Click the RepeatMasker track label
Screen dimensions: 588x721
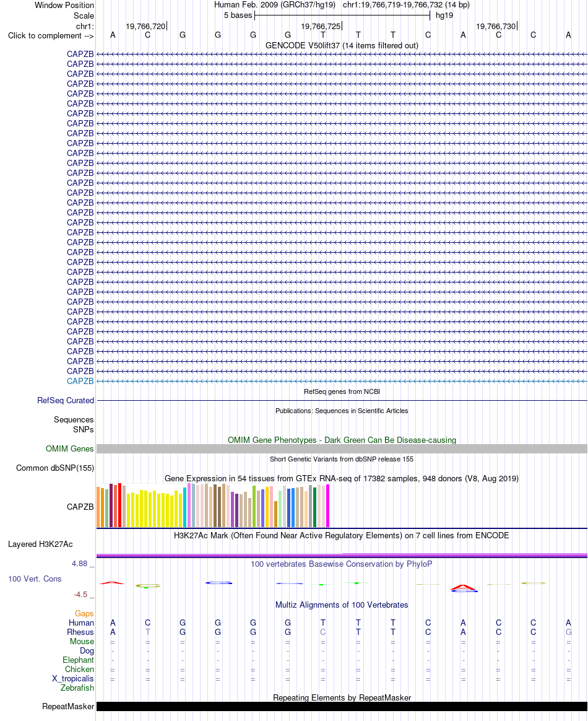click(68, 707)
